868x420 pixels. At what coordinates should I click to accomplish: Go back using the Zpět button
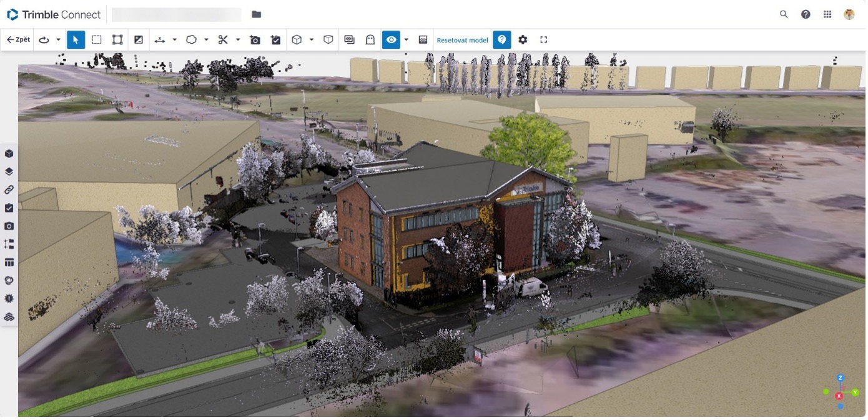tap(18, 40)
